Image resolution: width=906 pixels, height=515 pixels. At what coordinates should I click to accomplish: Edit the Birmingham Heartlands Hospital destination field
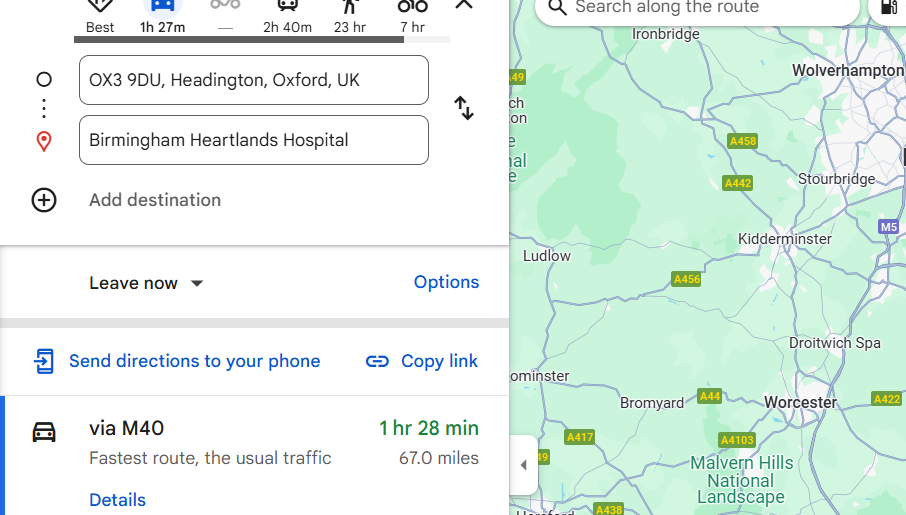pos(254,140)
